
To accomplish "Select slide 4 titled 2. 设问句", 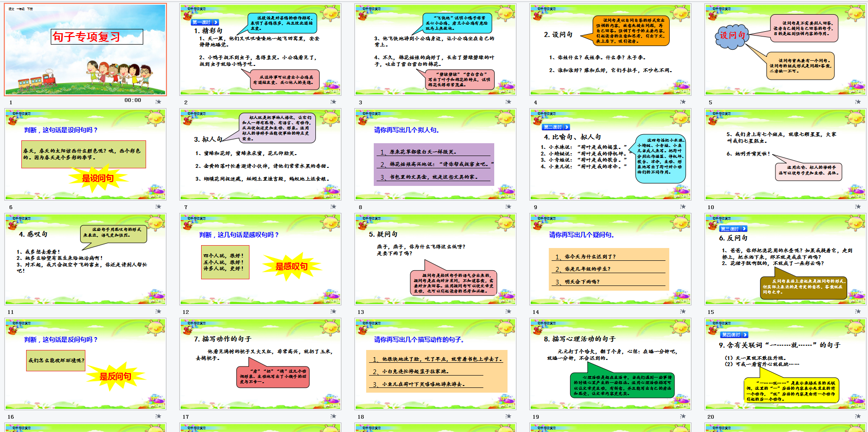I will click(610, 50).
